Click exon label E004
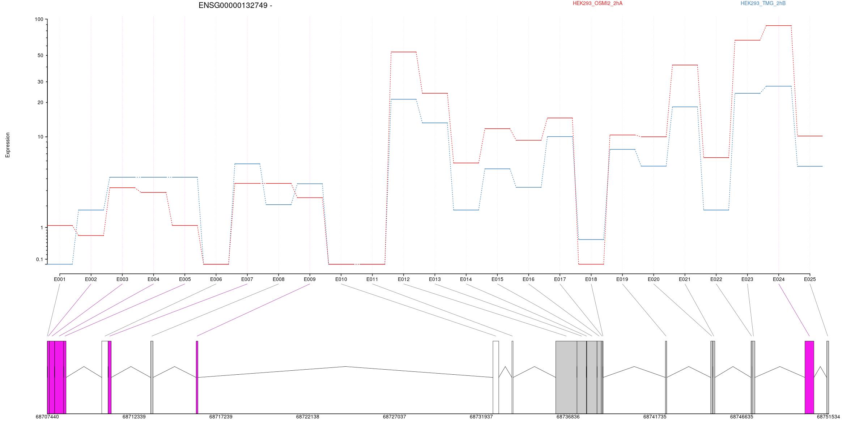This screenshot has width=868, height=434. pyautogui.click(x=153, y=279)
